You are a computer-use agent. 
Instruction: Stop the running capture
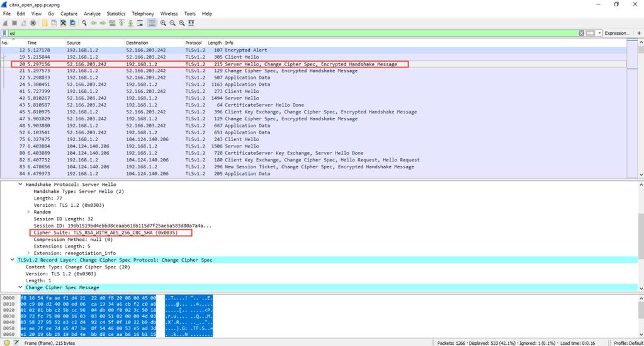(14, 23)
